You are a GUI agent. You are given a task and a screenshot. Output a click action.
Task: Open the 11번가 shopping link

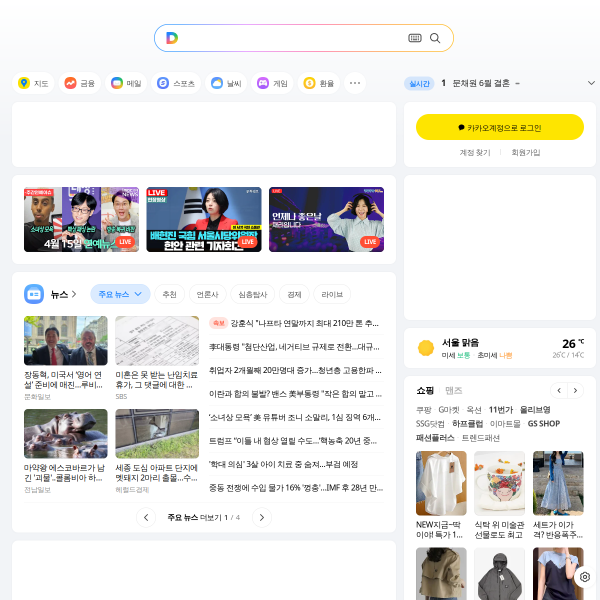pyautogui.click(x=501, y=410)
